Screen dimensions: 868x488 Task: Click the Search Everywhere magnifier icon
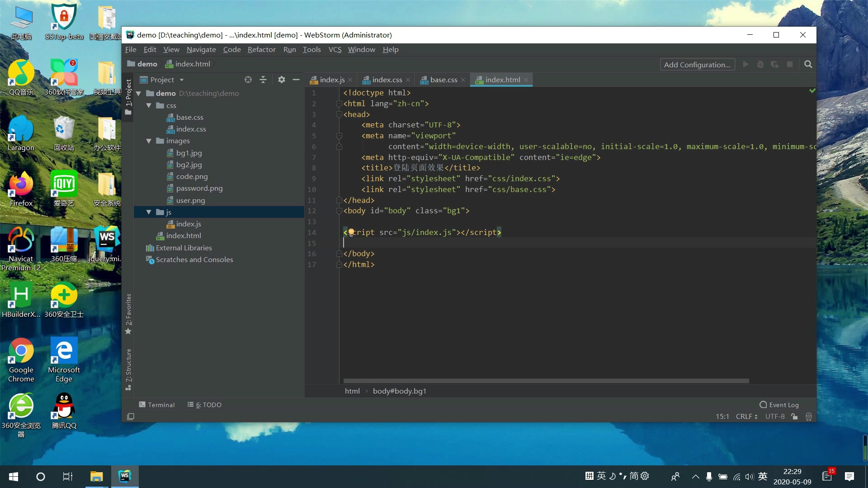tap(808, 65)
